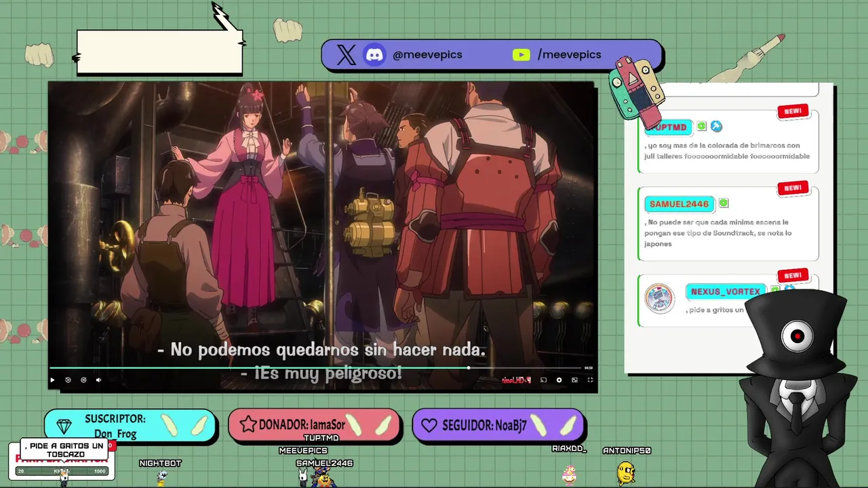Click the TUPTMD username tag in chat
This screenshot has width=868, height=488.
point(668,127)
